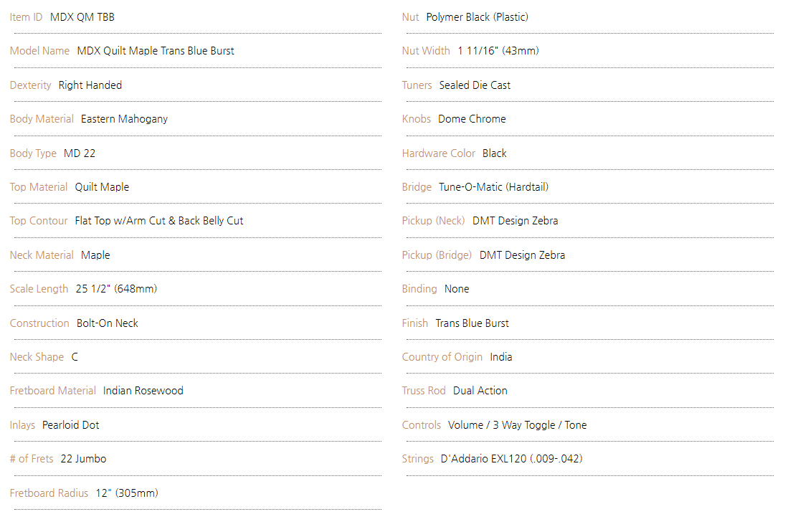Click Bolt-On Neck construction value
Screen dimensions: 793x532
(x=108, y=323)
